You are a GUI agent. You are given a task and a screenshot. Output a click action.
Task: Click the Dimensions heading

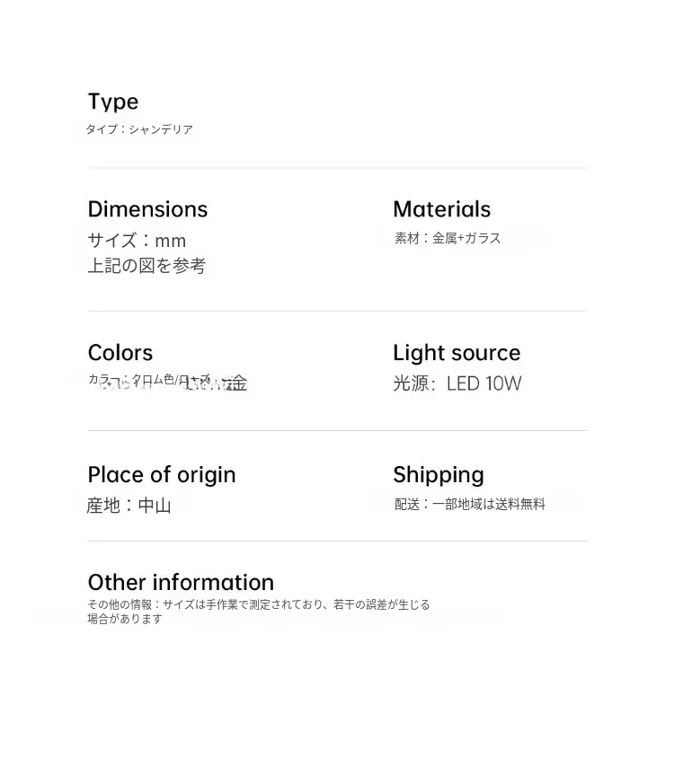(147, 209)
